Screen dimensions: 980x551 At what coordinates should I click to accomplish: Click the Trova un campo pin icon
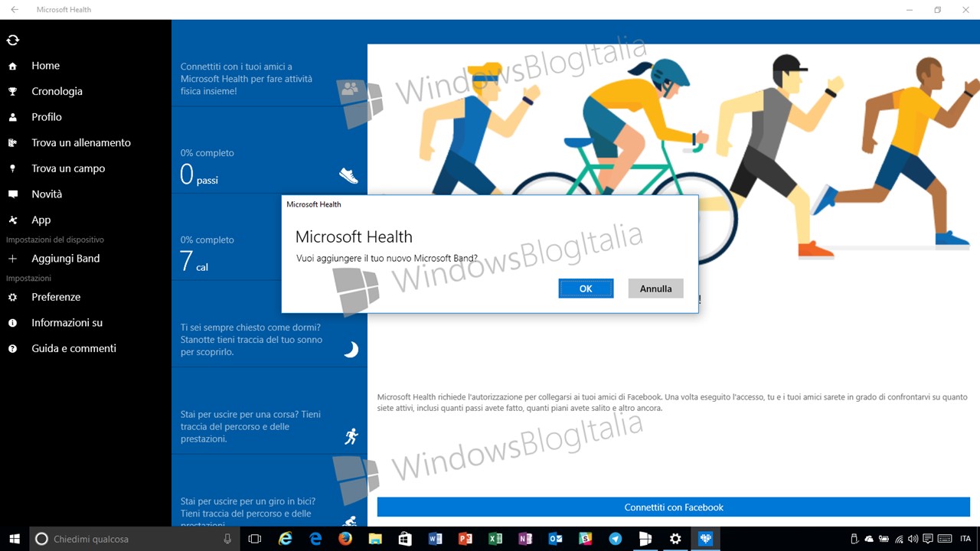coord(12,168)
